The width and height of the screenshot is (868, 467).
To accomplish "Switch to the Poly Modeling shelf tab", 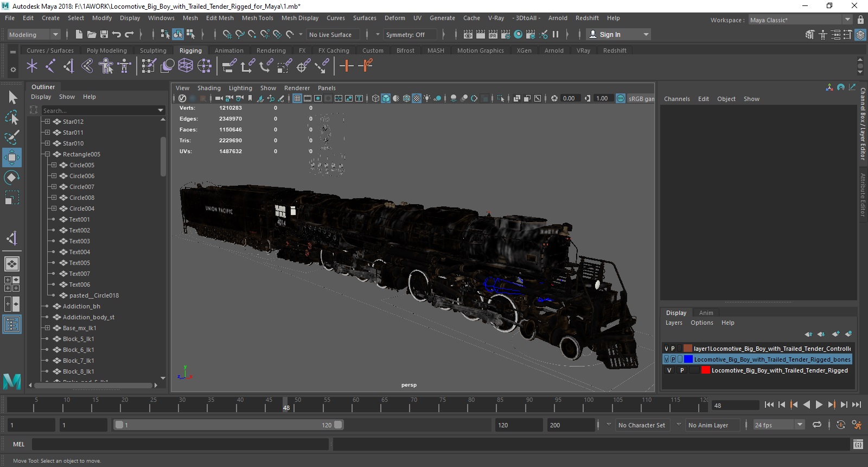I will pyautogui.click(x=107, y=51).
